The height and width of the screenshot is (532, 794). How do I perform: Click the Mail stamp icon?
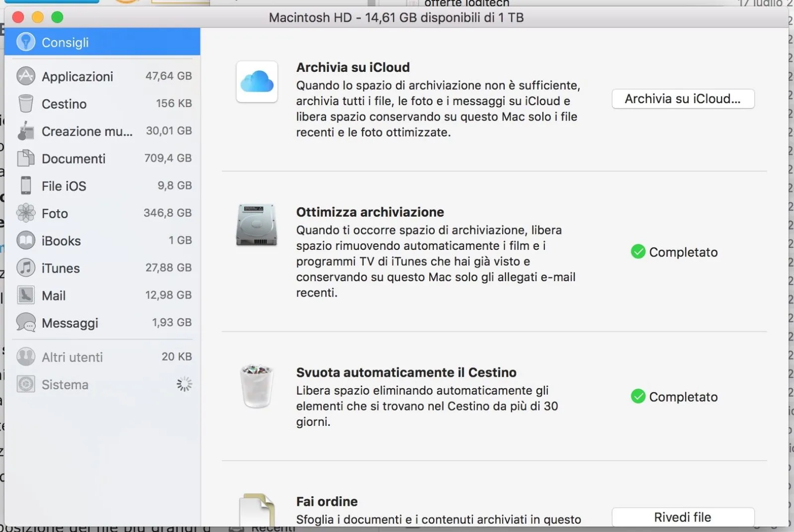26,295
